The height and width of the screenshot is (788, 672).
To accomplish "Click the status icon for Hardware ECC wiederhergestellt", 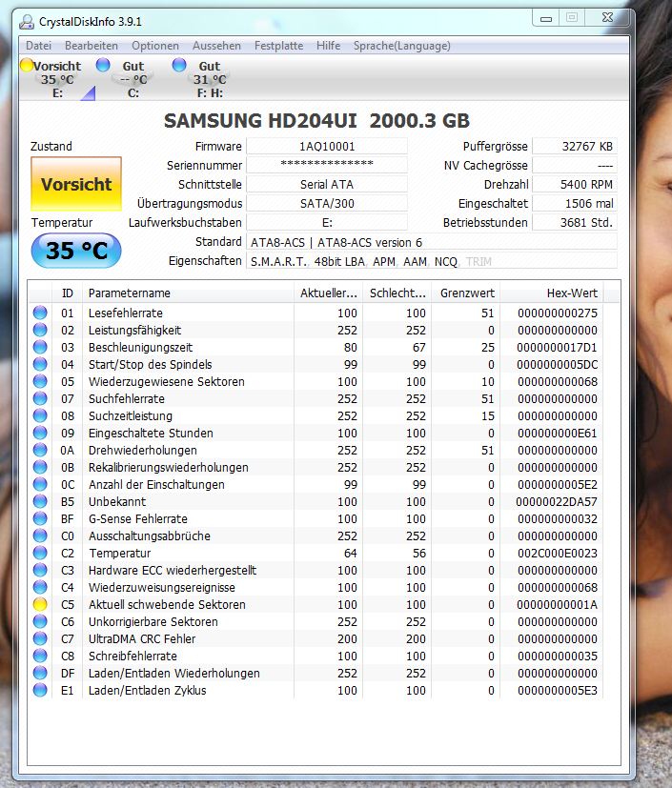I will (x=40, y=570).
